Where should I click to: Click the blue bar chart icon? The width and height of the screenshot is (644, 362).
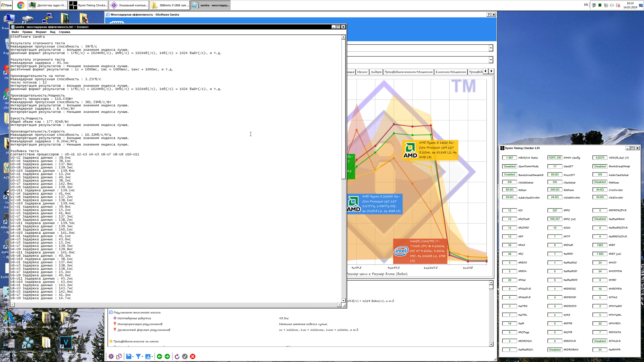[148, 357]
